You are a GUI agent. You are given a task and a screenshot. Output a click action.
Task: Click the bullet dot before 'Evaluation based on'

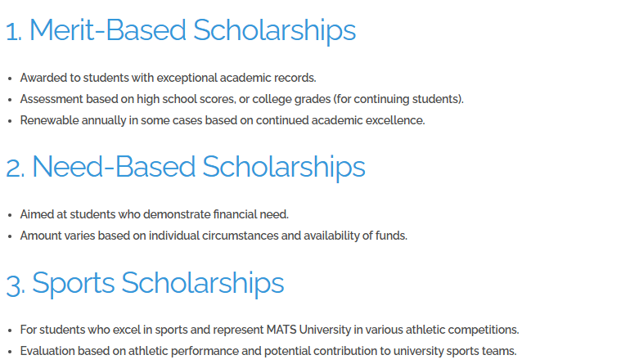(x=10, y=352)
